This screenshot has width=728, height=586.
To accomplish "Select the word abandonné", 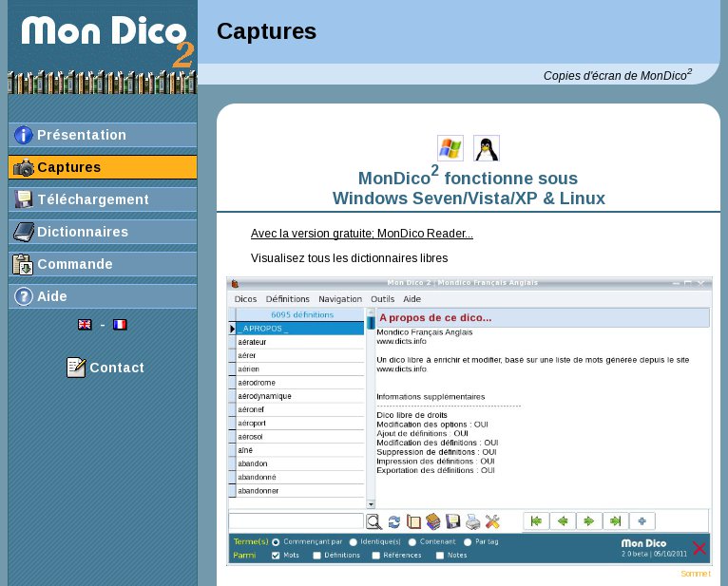I will 300,477.
